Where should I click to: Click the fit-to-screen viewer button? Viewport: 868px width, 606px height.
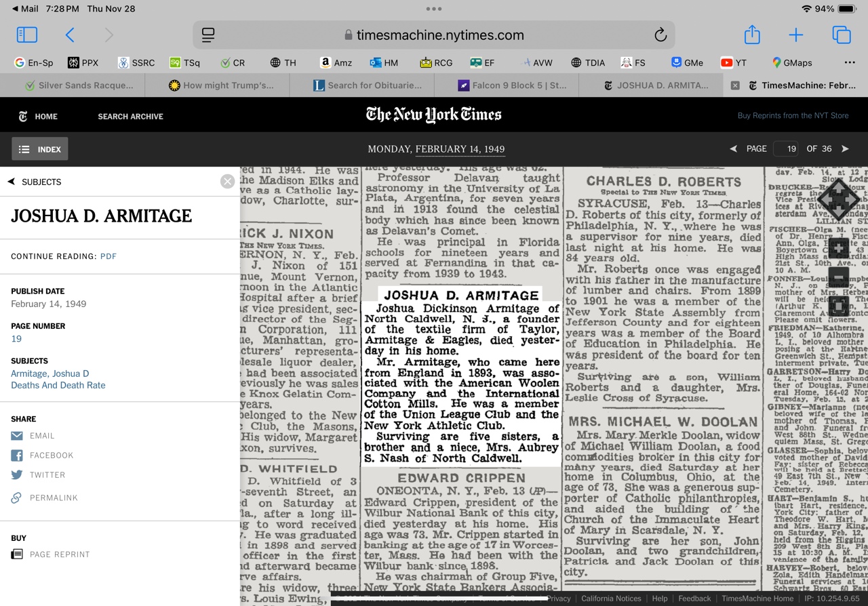pyautogui.click(x=838, y=306)
